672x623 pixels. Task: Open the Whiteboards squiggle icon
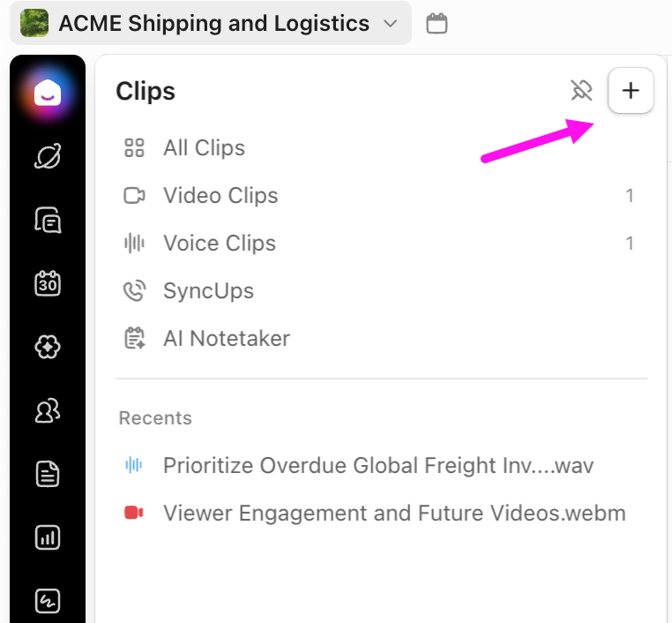(48, 601)
